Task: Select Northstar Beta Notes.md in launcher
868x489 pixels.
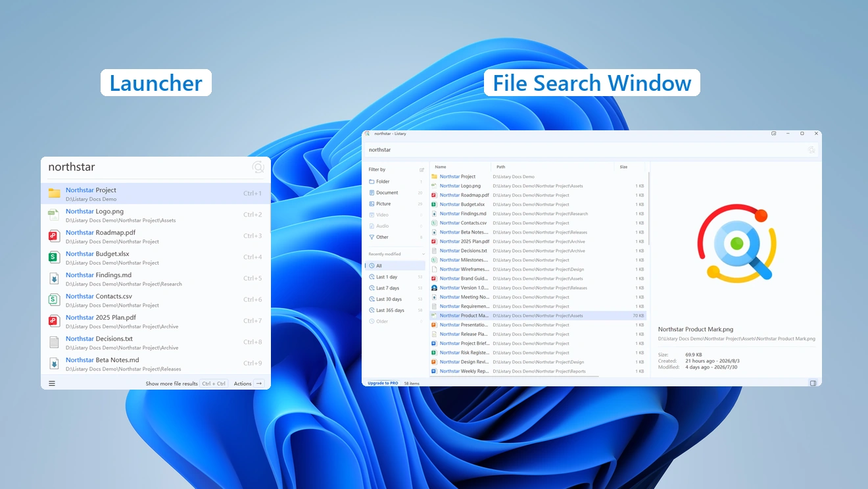Action: pyautogui.click(x=156, y=363)
